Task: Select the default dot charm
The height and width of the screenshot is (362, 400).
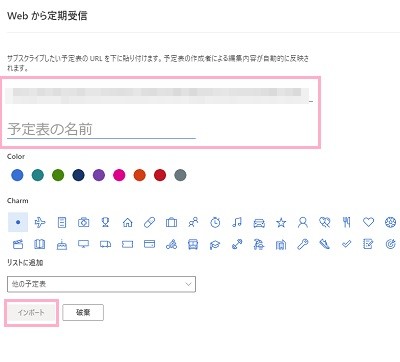Action: (18, 222)
